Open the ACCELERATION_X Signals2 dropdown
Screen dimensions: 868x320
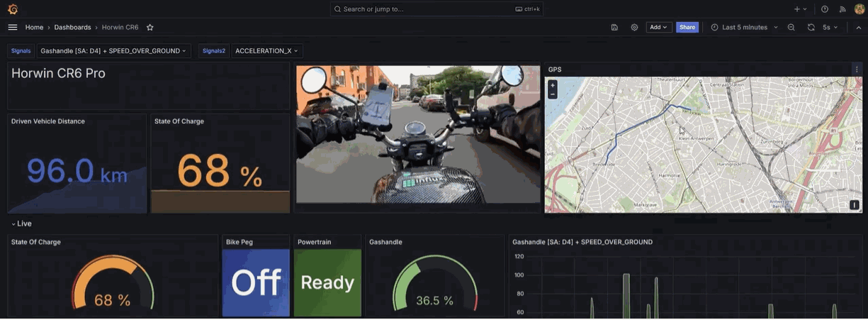267,51
